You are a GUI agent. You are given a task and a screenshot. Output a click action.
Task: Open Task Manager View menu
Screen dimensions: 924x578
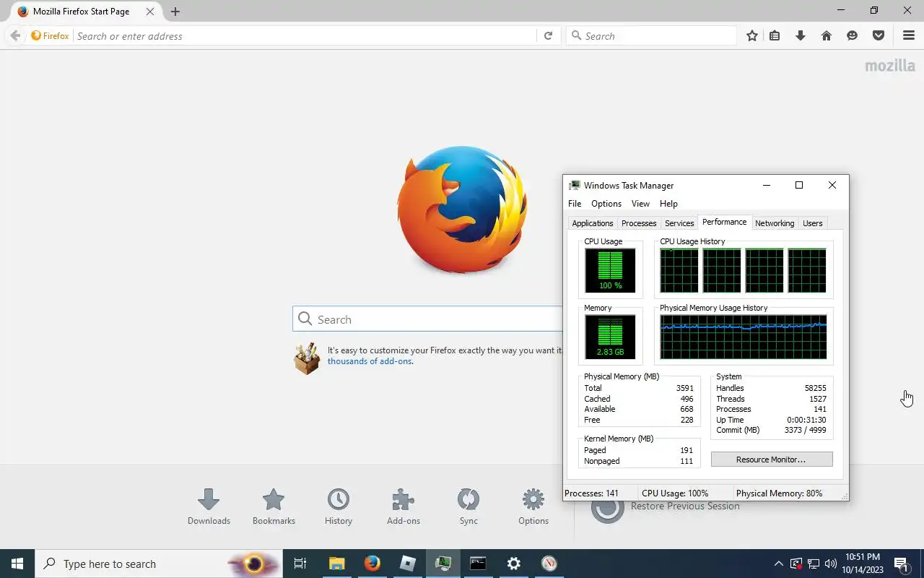[640, 204]
